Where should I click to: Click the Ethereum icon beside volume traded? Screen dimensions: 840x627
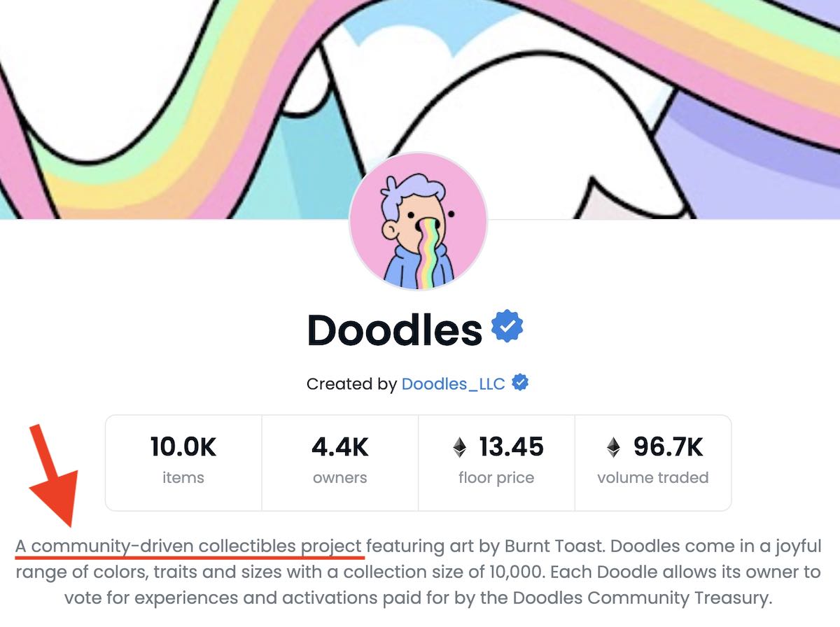click(614, 447)
